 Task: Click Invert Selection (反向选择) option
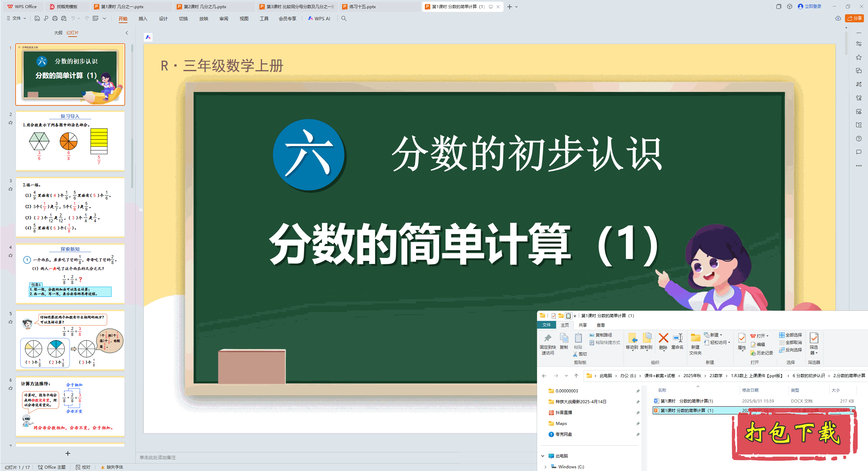(x=790, y=350)
